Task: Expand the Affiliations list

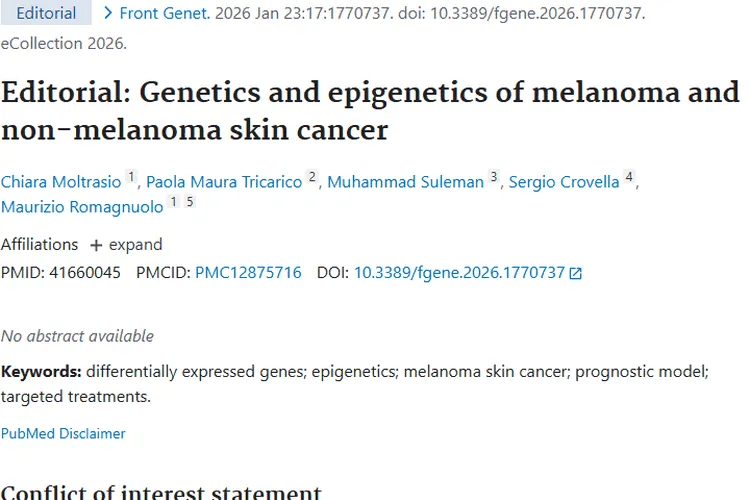Action: point(125,244)
